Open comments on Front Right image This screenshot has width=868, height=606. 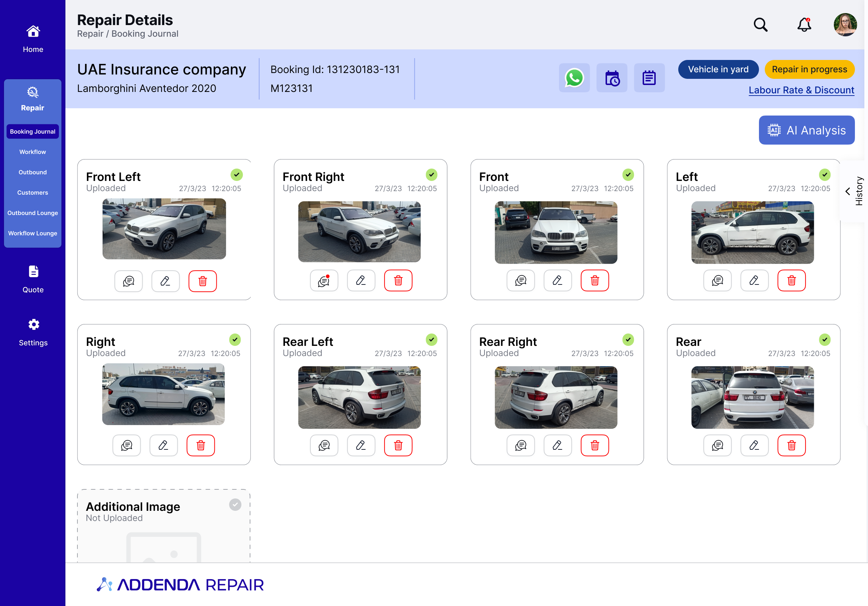(x=324, y=281)
